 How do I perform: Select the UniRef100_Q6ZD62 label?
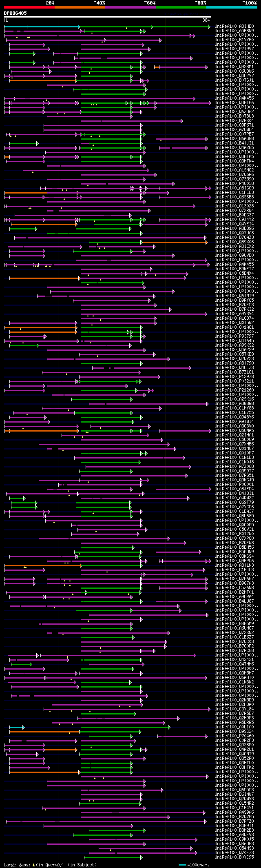coord(234,112)
